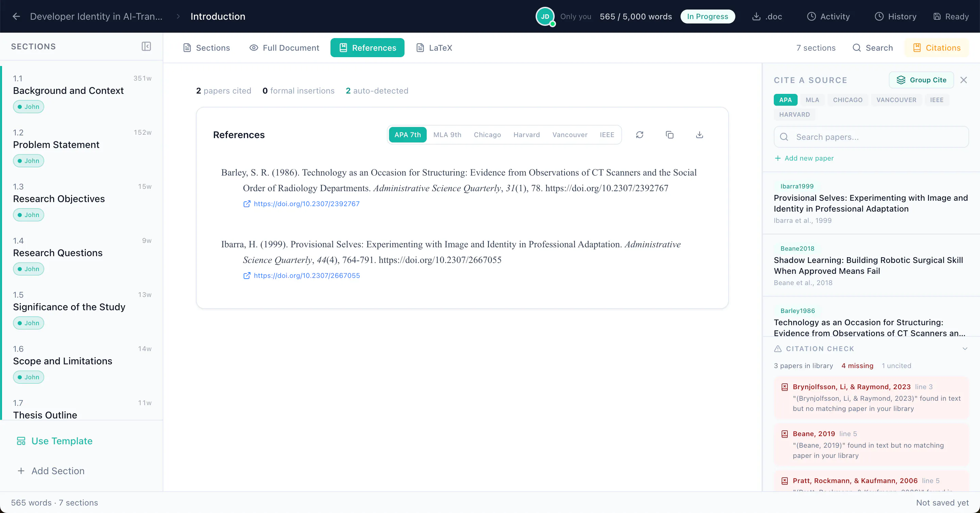Open section 1.2 Problem Statement

82,148
